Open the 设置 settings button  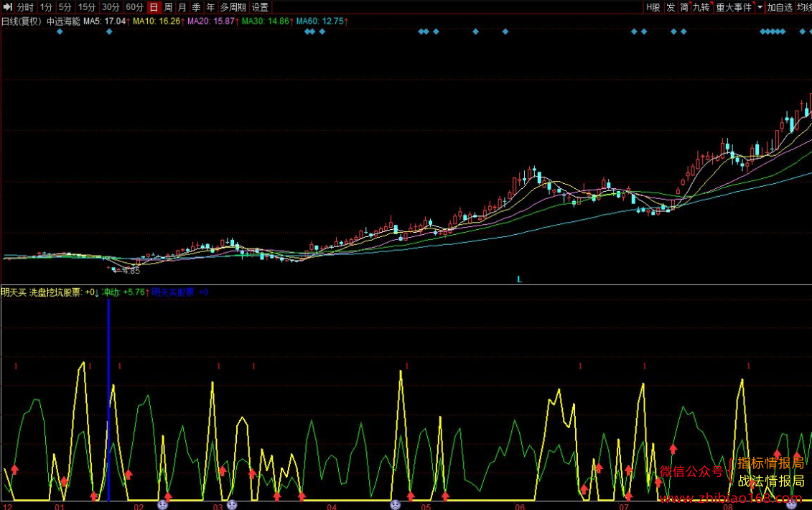click(x=260, y=7)
